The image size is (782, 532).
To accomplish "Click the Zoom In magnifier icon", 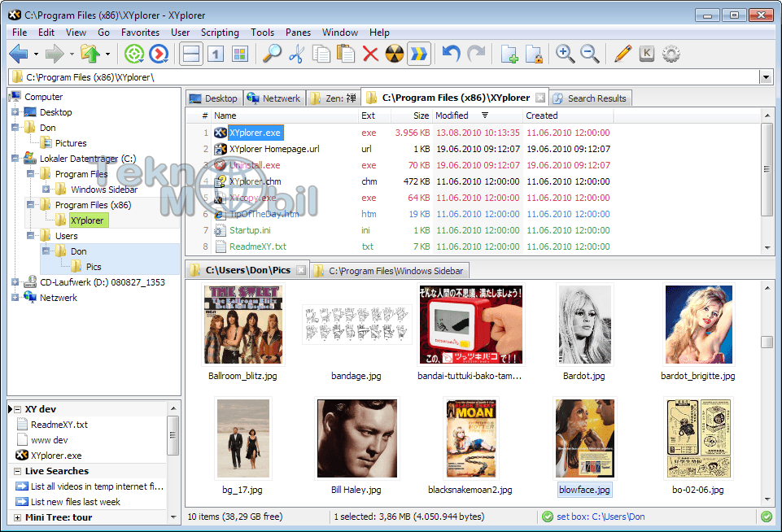I will click(x=565, y=54).
